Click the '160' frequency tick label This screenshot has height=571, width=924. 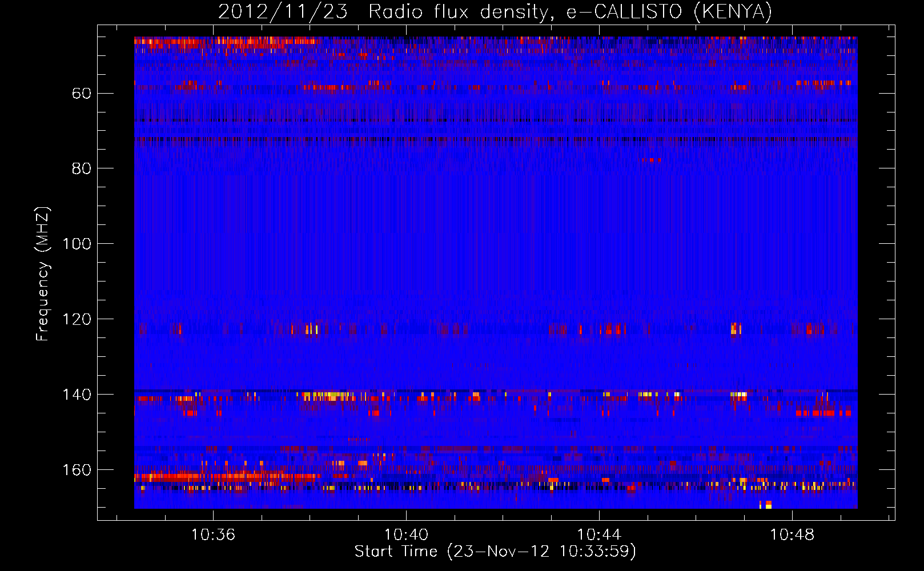[77, 470]
